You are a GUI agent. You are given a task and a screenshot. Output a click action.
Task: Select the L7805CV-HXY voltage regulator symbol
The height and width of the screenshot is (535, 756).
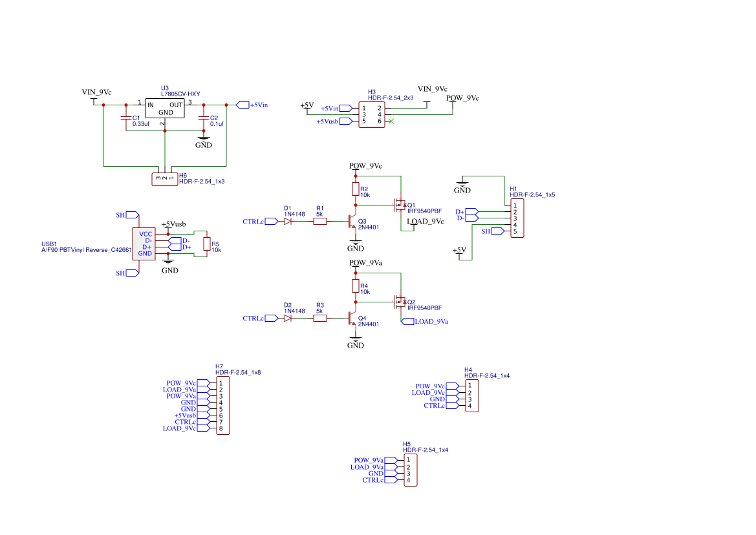[166, 109]
